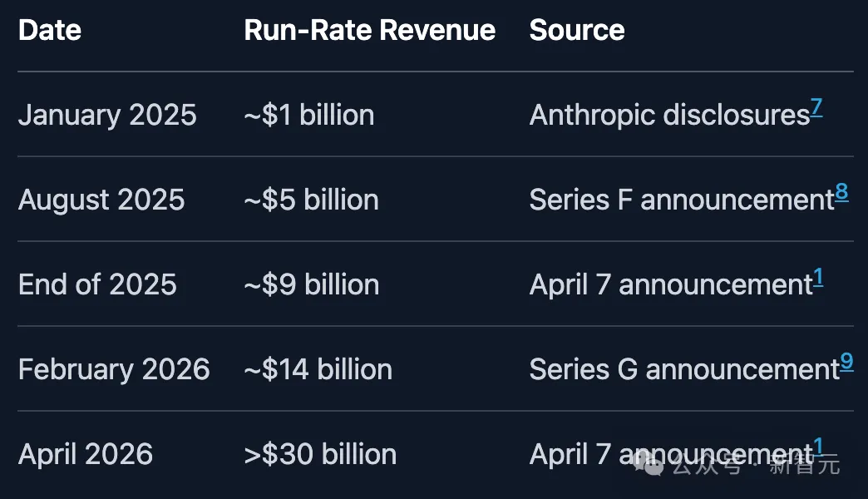Click the ~$14 billion revenue value
Viewport: 868px width, 499px height.
point(318,369)
